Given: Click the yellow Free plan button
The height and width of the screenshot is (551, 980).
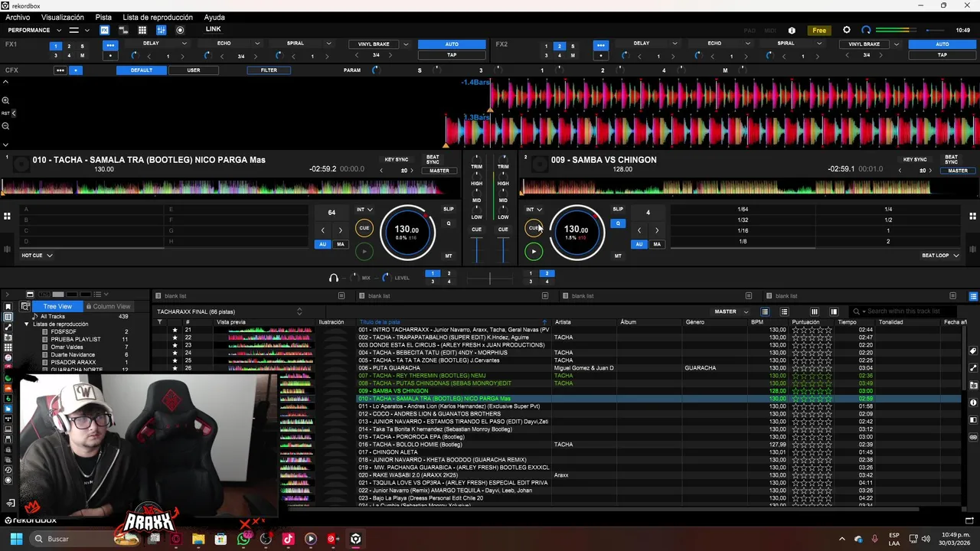Looking at the screenshot, I should pyautogui.click(x=819, y=31).
